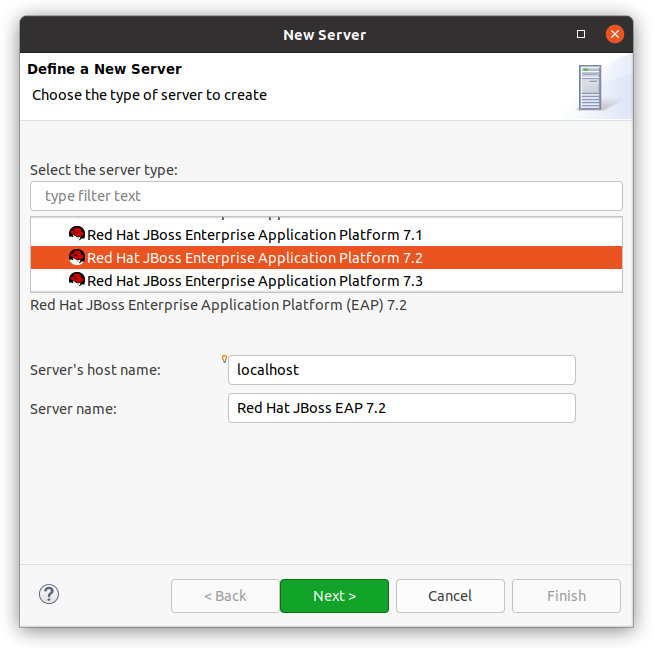The height and width of the screenshot is (648, 653).
Task: Select Red Hat JBoss Enterprise Application Platform 7.1
Action: (326, 234)
